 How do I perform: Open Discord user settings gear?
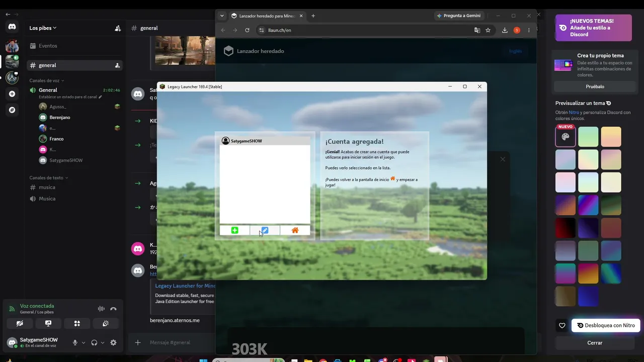[x=113, y=342]
